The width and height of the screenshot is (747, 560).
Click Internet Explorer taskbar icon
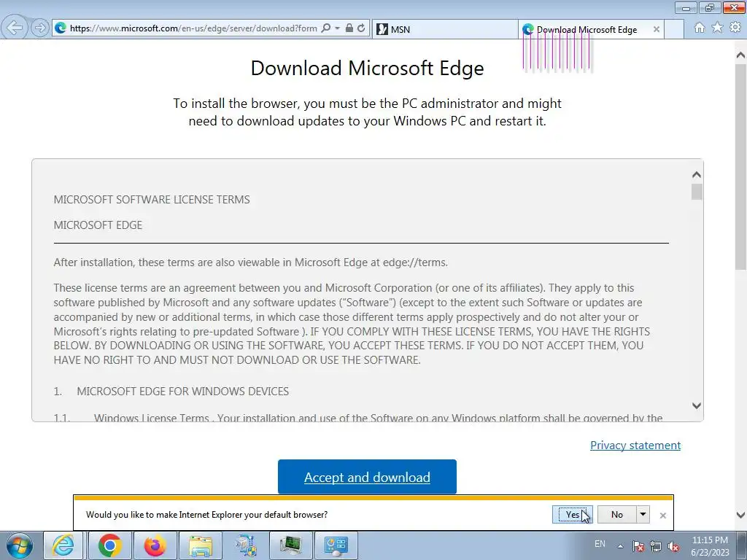(x=63, y=545)
